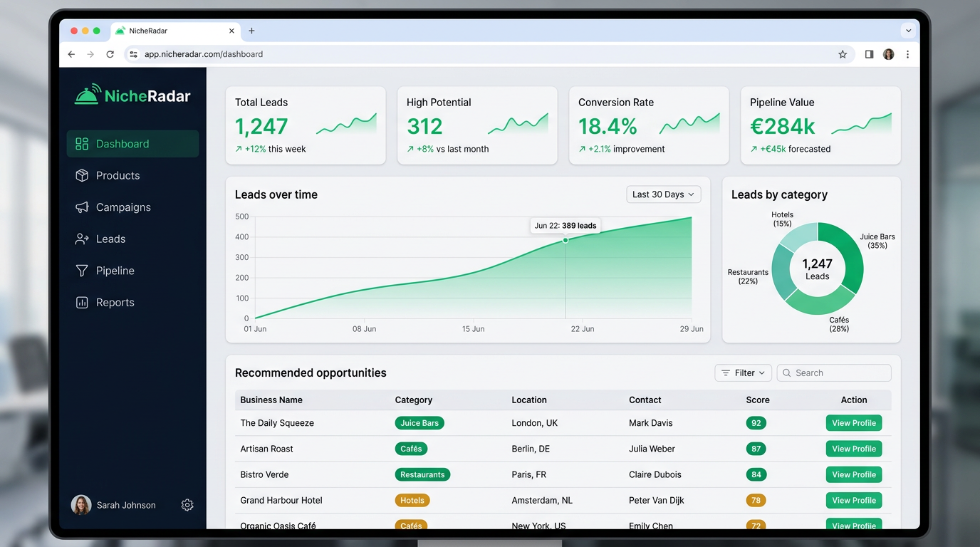Image resolution: width=980 pixels, height=547 pixels.
Task: Click the Cafés tag on Artisan Roast row
Action: pos(411,449)
